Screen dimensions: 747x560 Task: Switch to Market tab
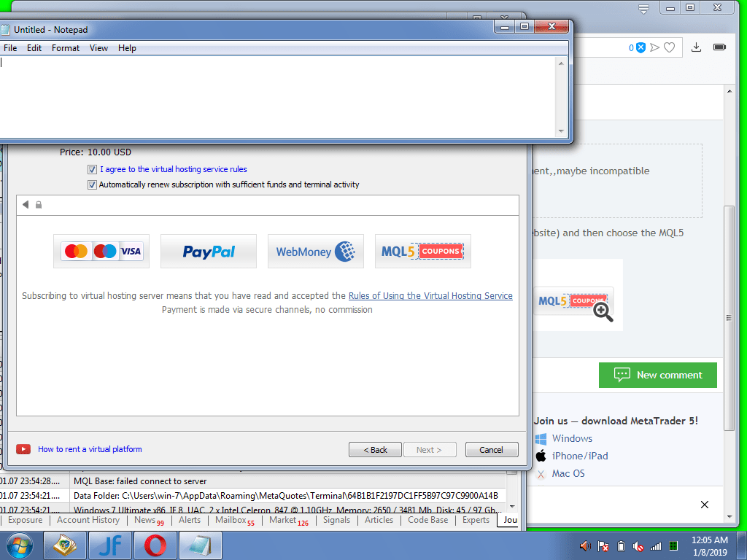tap(288, 520)
